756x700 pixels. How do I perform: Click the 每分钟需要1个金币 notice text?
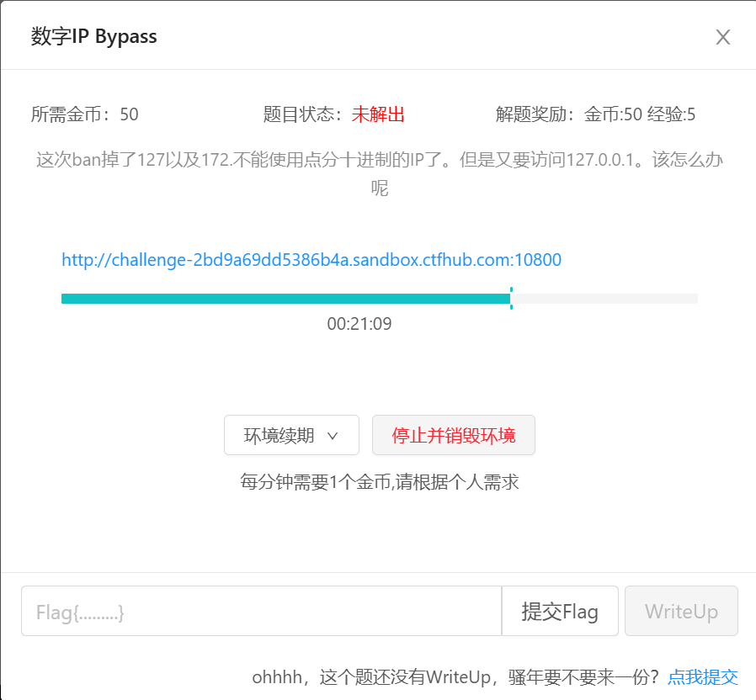click(x=379, y=483)
